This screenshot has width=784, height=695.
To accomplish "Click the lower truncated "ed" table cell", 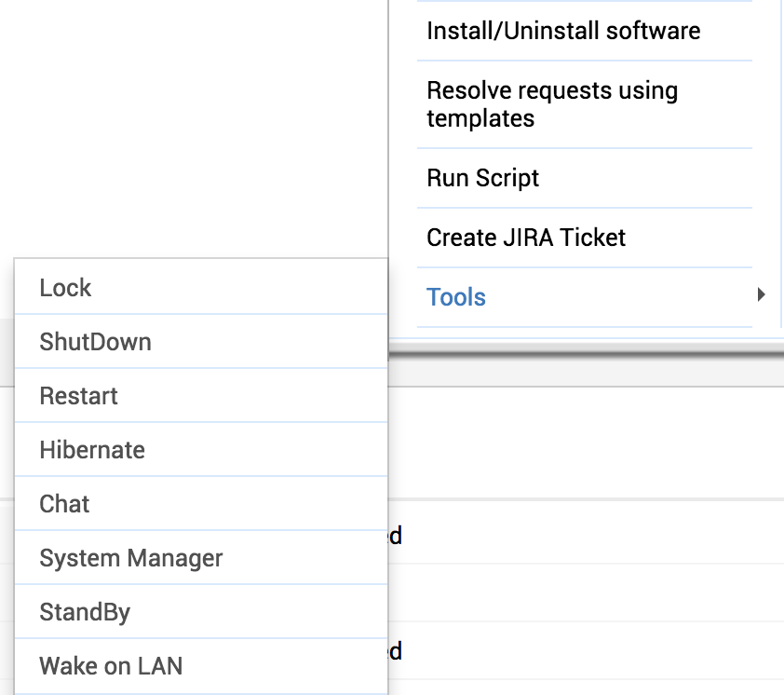I will (396, 650).
